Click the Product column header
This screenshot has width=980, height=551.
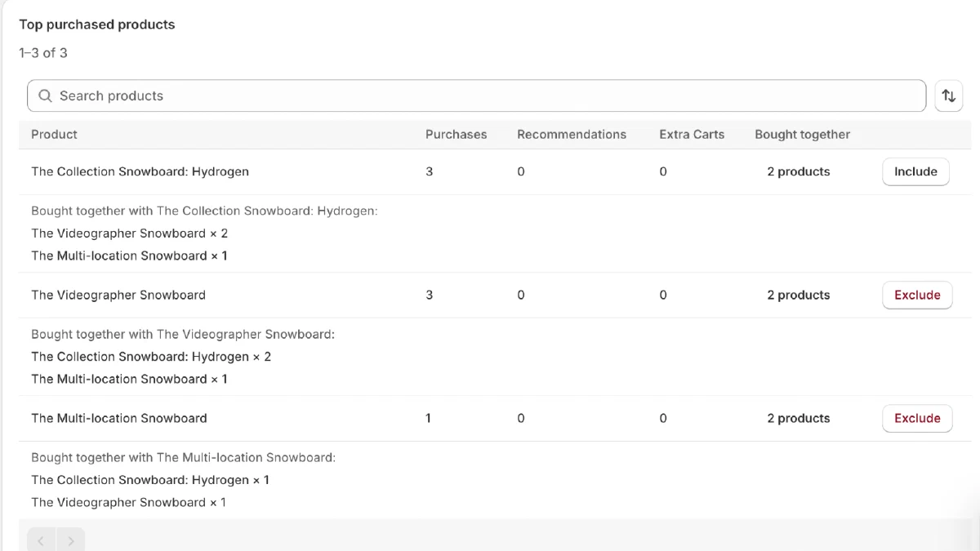pos(54,134)
